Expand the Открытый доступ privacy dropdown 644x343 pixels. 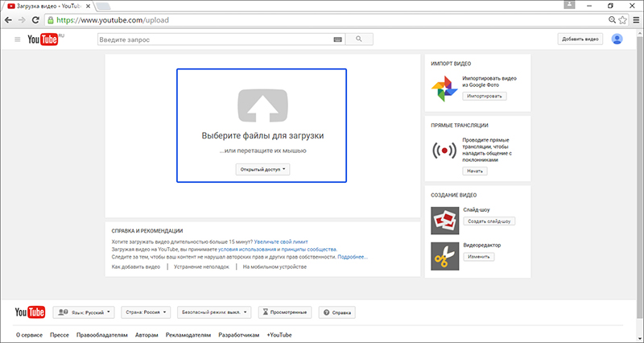pyautogui.click(x=262, y=169)
